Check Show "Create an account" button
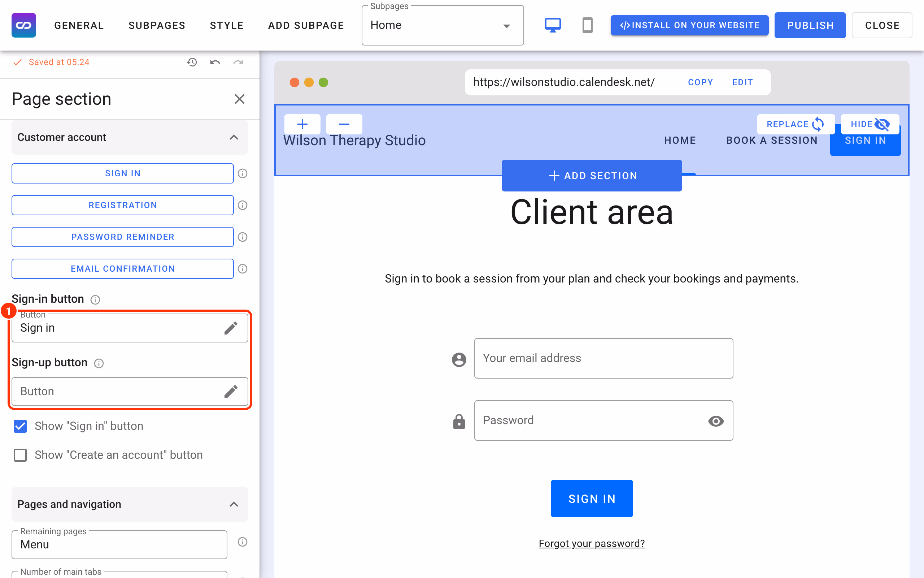 tap(20, 455)
